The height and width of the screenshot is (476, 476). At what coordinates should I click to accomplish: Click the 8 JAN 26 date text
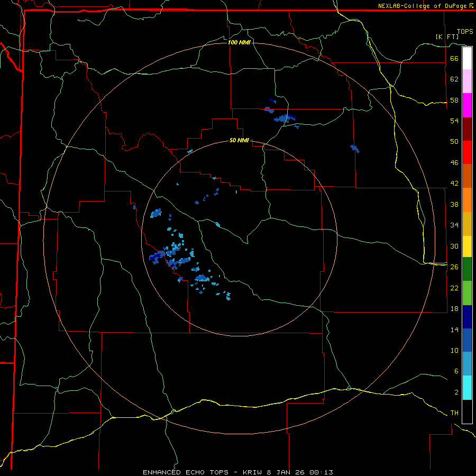tap(287, 472)
